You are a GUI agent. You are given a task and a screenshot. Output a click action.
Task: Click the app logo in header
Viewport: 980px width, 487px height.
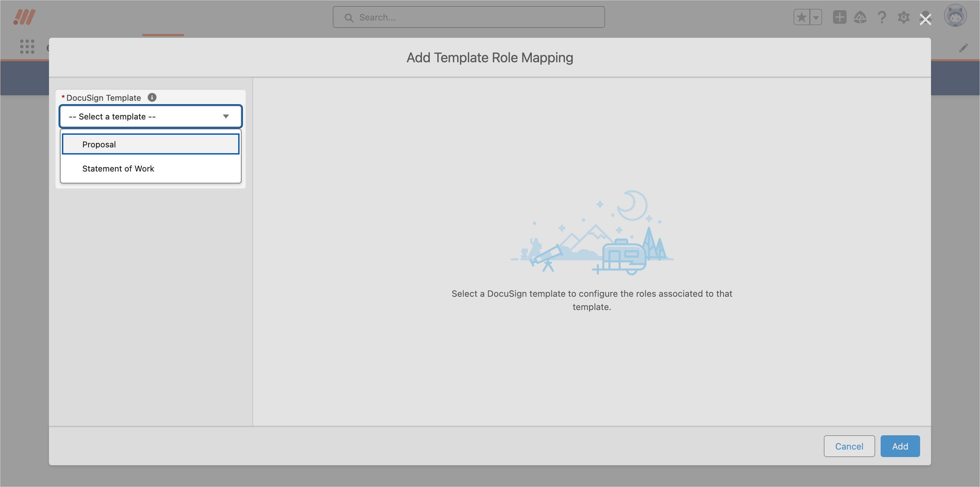[24, 17]
